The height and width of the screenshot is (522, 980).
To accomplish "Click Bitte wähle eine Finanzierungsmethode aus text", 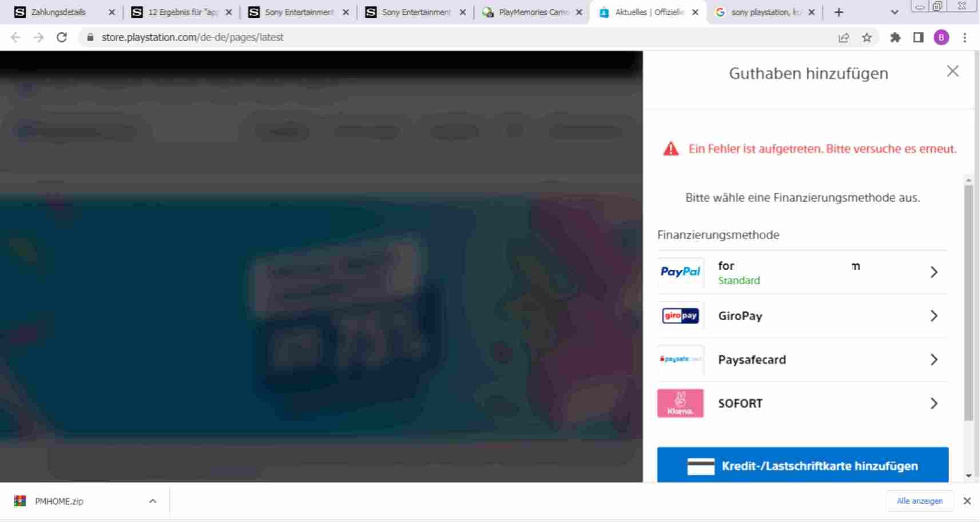I will coord(803,198).
